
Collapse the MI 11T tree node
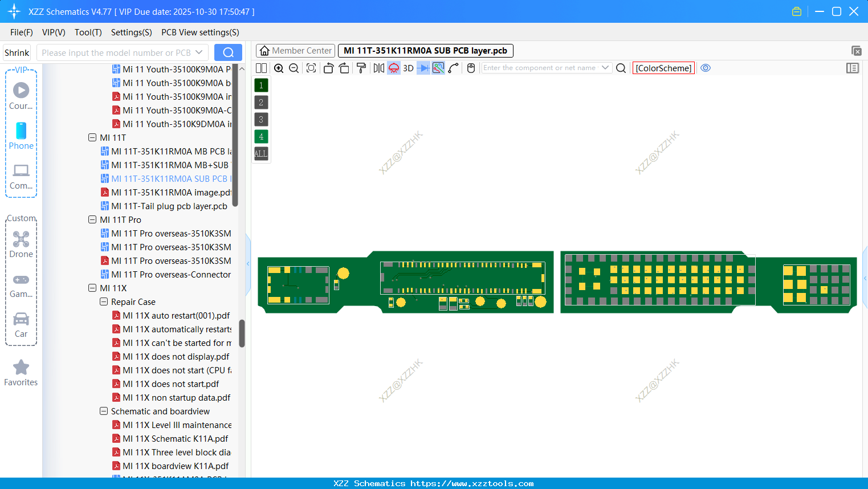tap(92, 137)
